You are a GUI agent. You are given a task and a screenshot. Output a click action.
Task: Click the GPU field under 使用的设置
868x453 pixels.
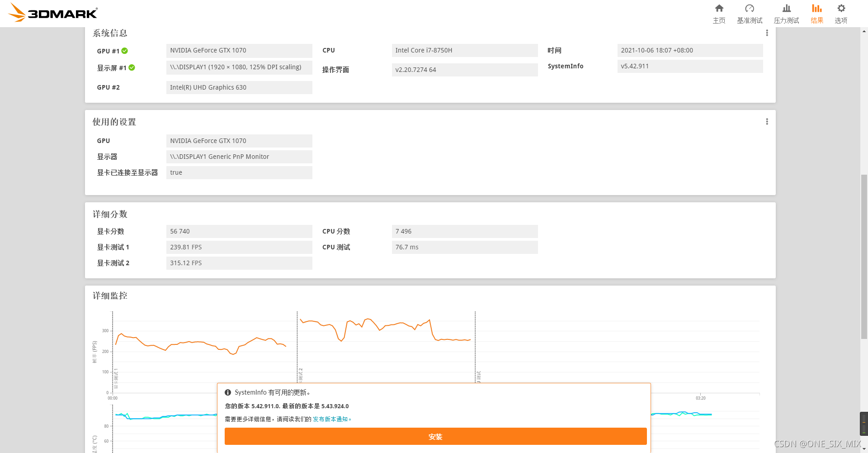coord(239,141)
